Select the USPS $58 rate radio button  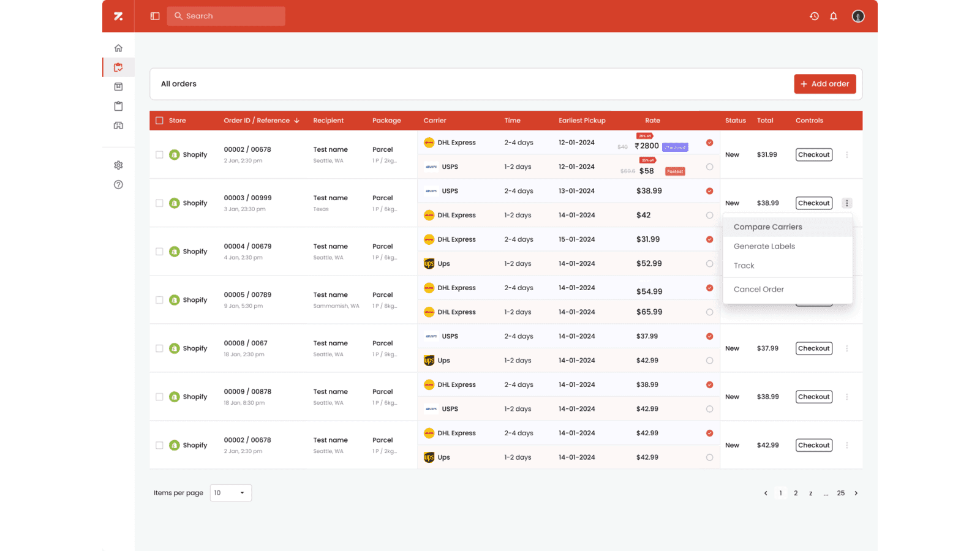tap(710, 166)
